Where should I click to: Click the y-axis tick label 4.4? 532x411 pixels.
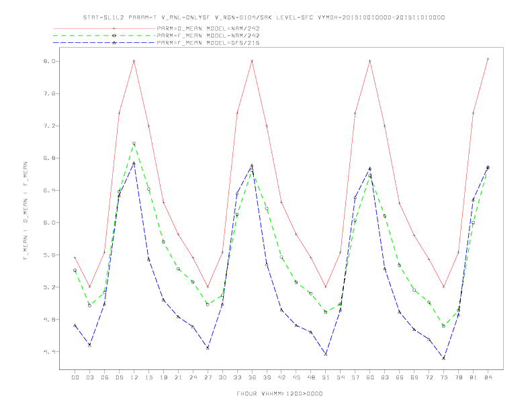coord(49,352)
